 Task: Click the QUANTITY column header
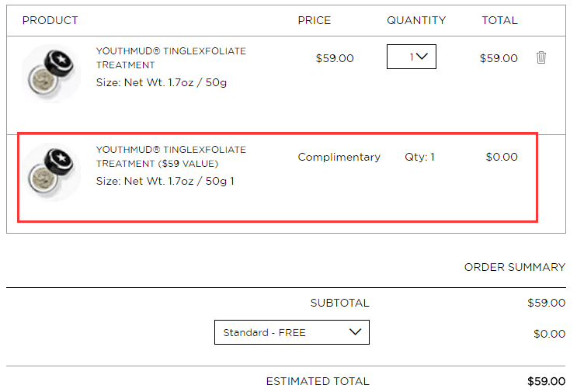pos(416,20)
